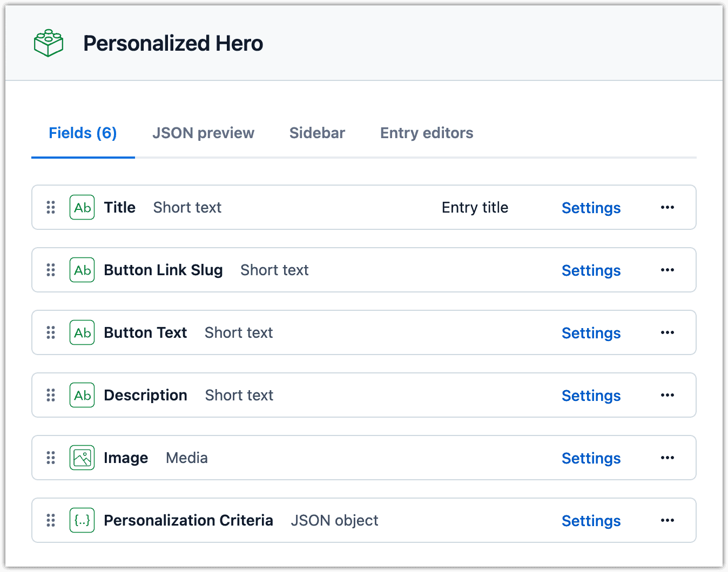728x572 pixels.
Task: Switch to the JSON preview tab
Action: (204, 133)
